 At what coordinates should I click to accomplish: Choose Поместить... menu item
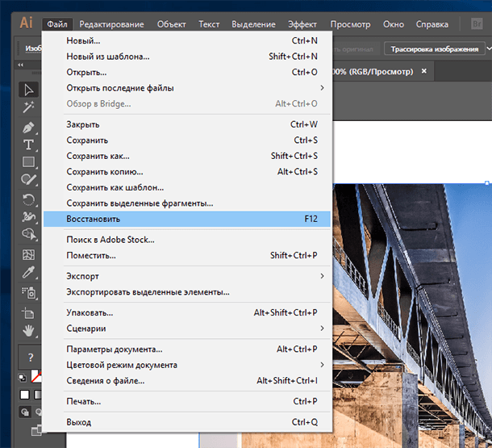pyautogui.click(x=187, y=255)
